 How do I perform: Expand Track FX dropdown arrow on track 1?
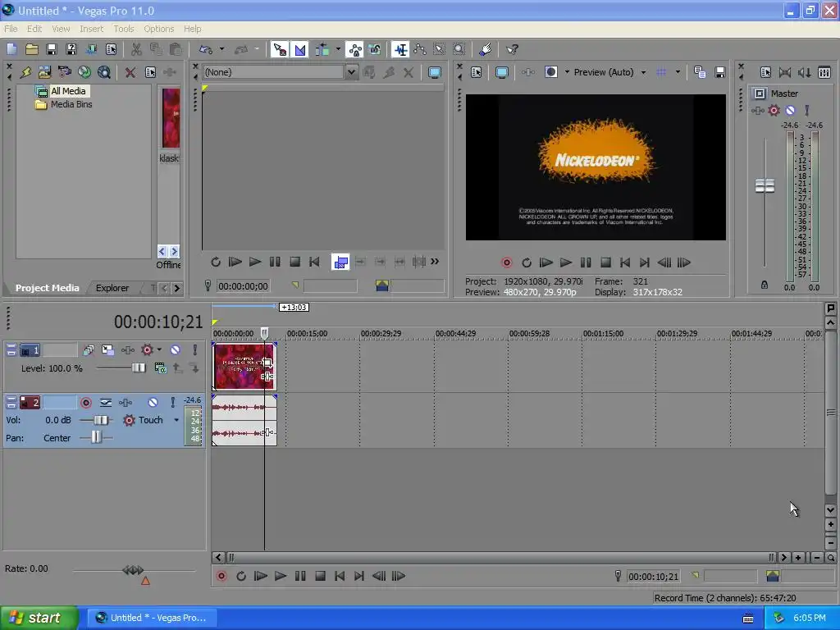(x=159, y=349)
